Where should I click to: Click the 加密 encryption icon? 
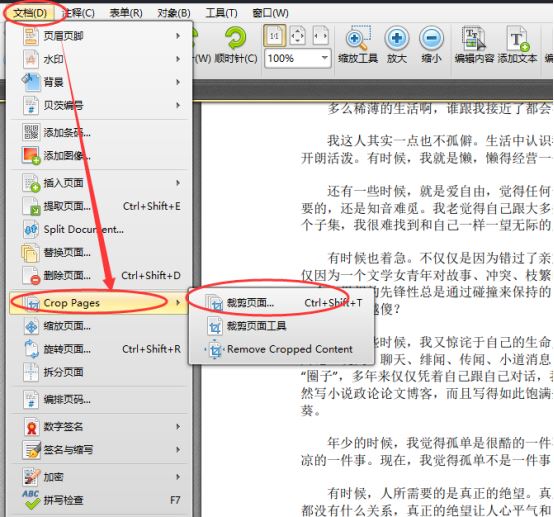pos(31,477)
